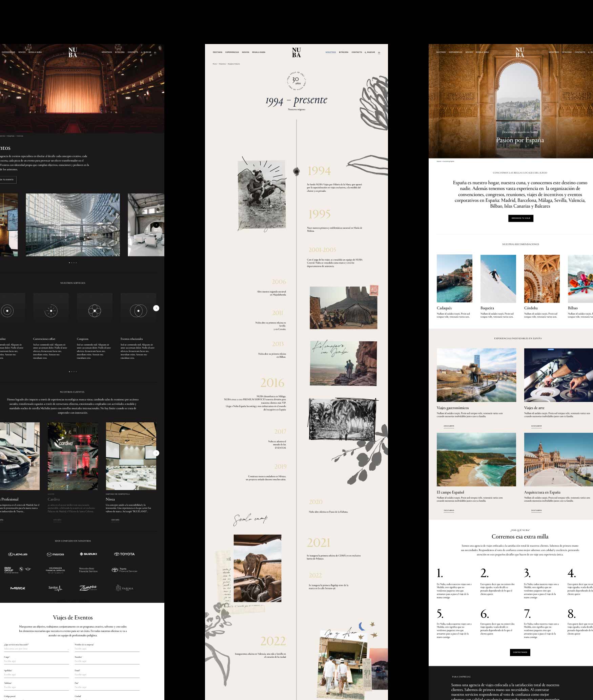
Task: Click 'Descubrir' under Viajes gastronómicos
Action: pos(449,426)
